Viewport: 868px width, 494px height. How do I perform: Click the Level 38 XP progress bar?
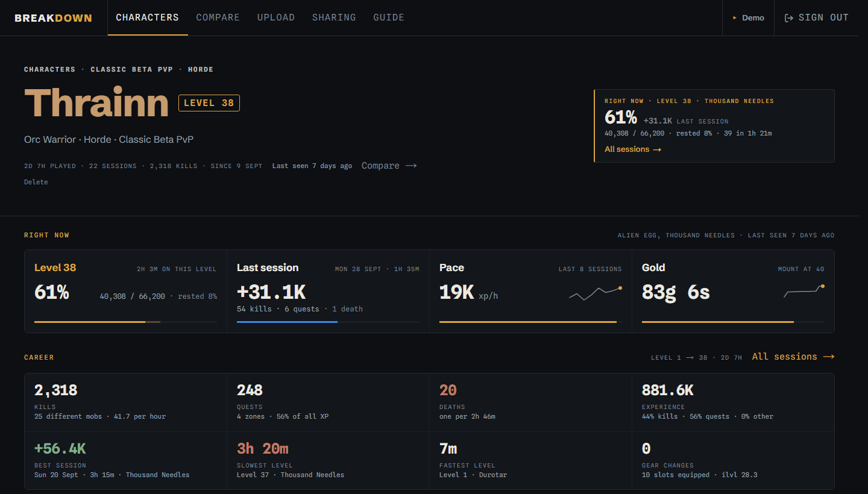coord(126,322)
